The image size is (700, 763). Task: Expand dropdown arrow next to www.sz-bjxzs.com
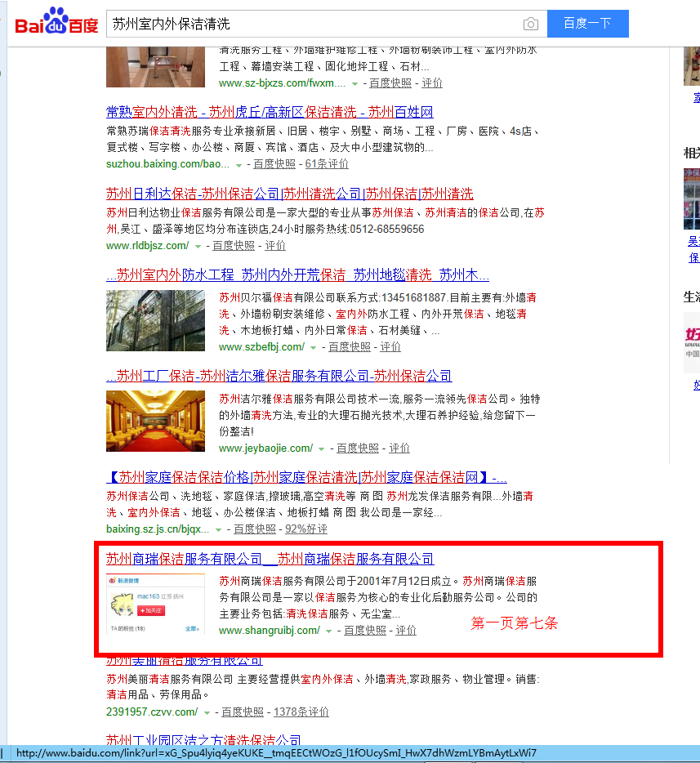pos(355,84)
